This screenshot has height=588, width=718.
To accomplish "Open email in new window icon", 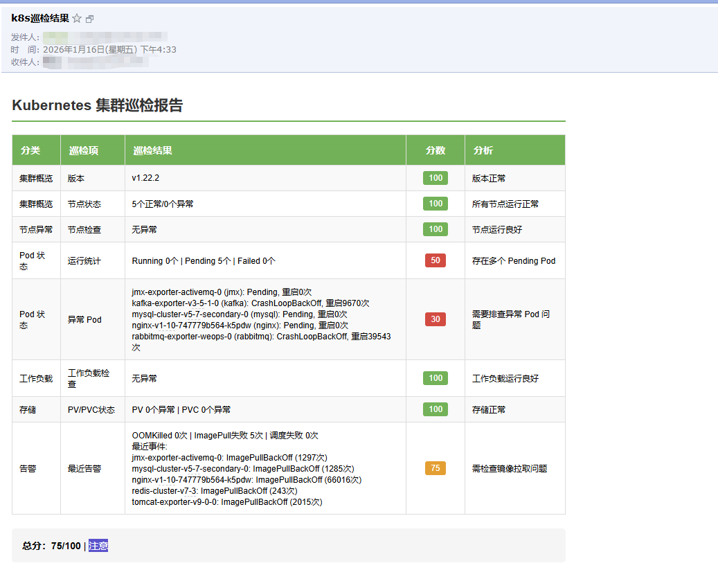I will tap(90, 19).
